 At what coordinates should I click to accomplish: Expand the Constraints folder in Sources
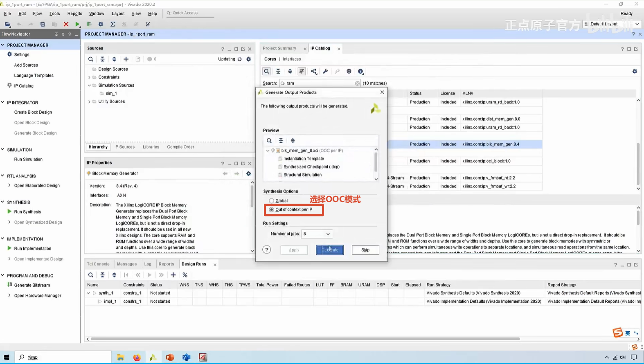tap(90, 77)
